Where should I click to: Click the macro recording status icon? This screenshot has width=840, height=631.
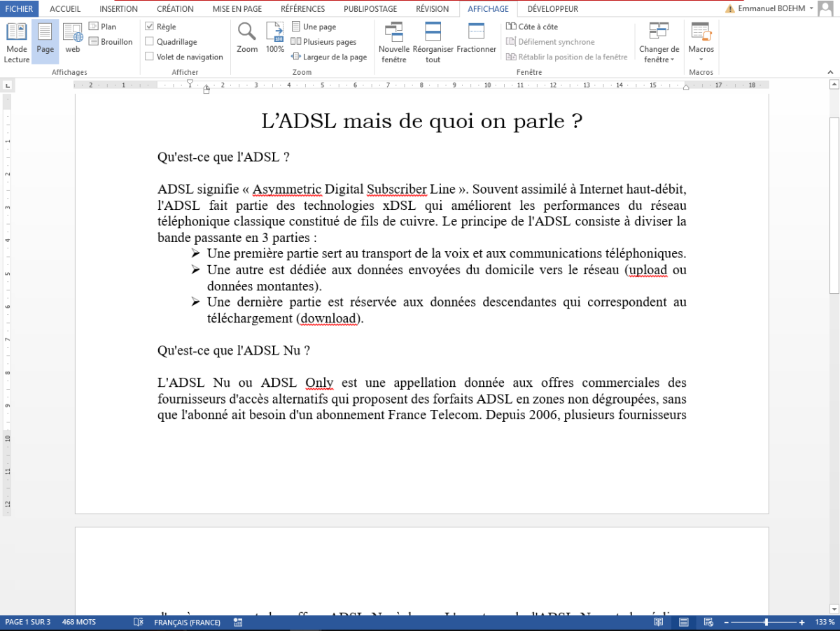coord(238,622)
